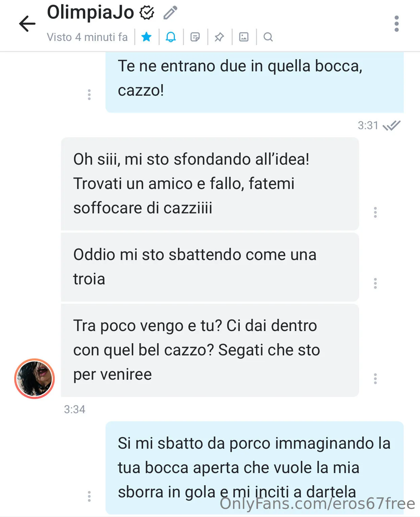Toggle the blue favorite star
Image resolution: width=420 pixels, height=517 pixels.
tap(146, 37)
